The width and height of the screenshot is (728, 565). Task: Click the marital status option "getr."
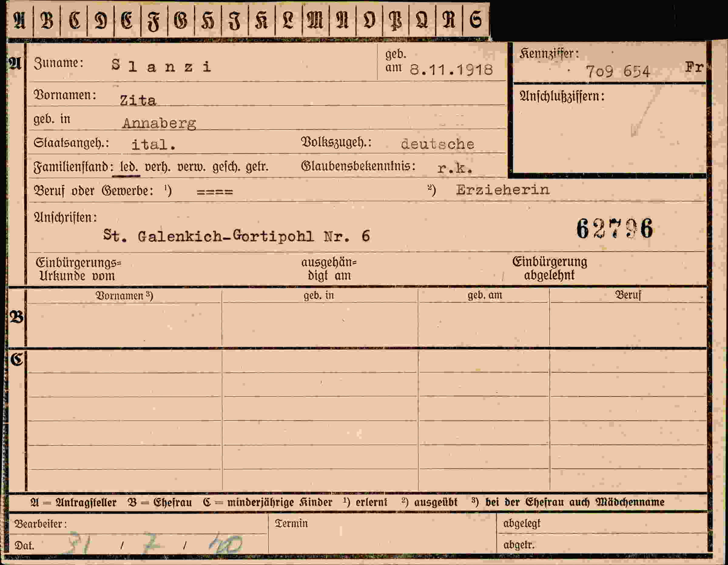coord(257,167)
